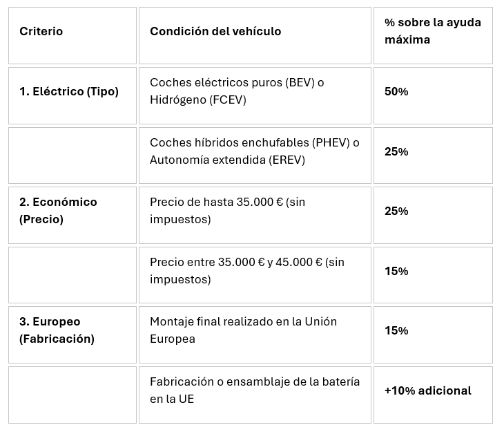Select Precio entre 35.000 € y 45.000 € cell
The width and height of the screenshot is (504, 434).
coord(255,275)
